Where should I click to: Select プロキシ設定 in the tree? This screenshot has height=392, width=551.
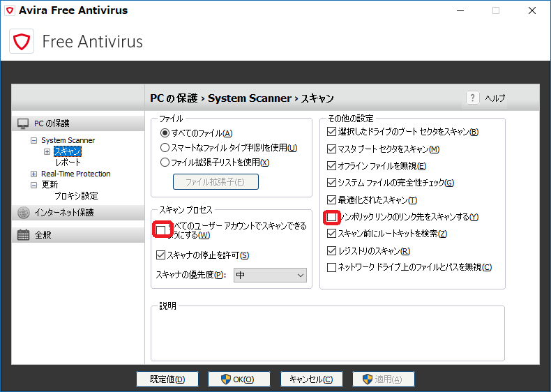[76, 196]
